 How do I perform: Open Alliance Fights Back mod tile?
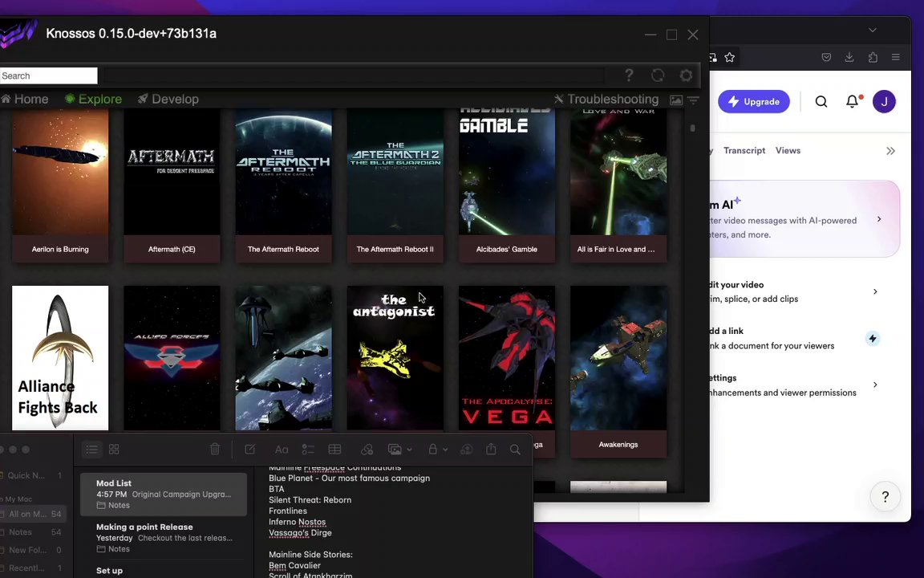tap(60, 358)
